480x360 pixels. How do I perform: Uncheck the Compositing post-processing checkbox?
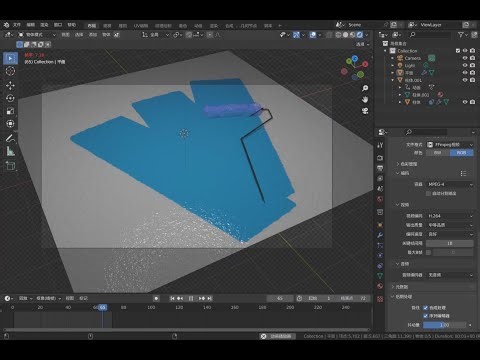(x=426, y=308)
